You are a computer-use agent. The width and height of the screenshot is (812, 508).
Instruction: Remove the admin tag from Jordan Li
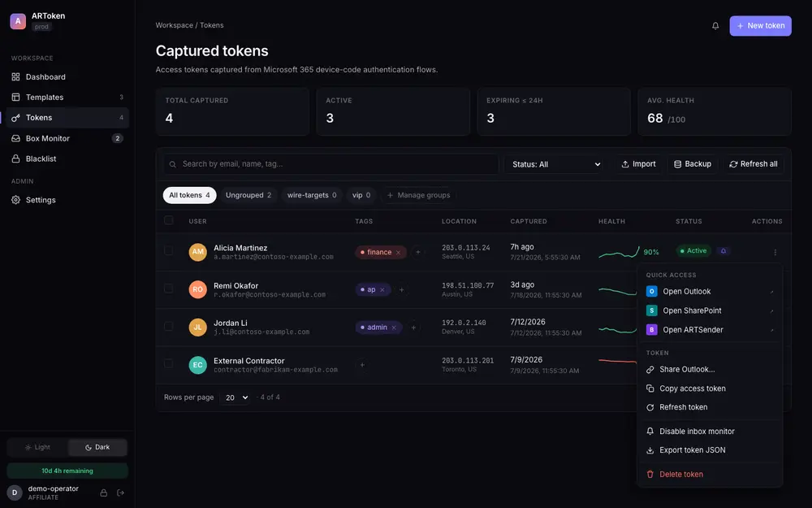click(x=394, y=328)
